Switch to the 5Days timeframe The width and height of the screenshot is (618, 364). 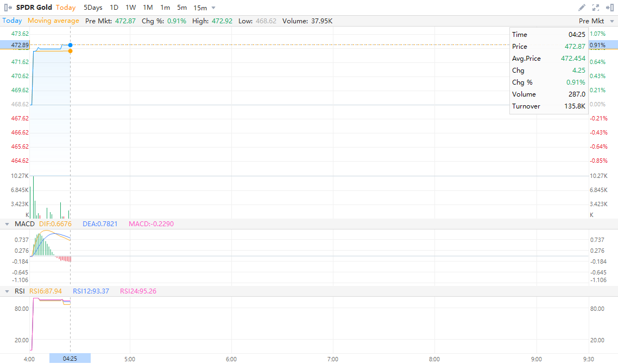[93, 8]
